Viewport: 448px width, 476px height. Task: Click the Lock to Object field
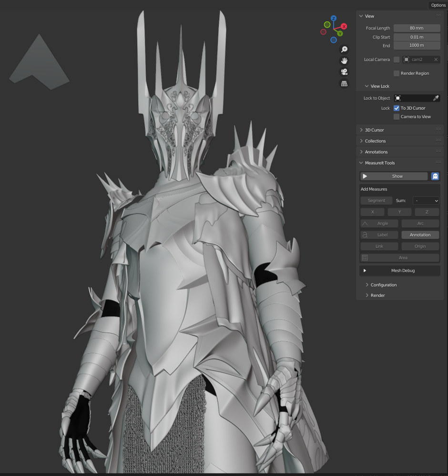click(417, 98)
